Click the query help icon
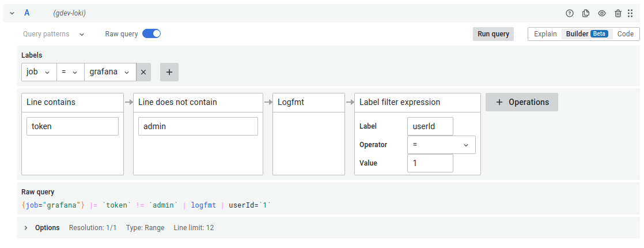Image resolution: width=644 pixels, height=248 pixels. tap(570, 13)
